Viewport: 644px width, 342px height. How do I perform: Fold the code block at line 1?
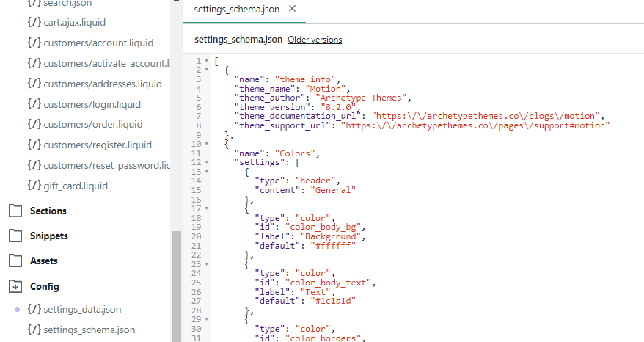207,61
